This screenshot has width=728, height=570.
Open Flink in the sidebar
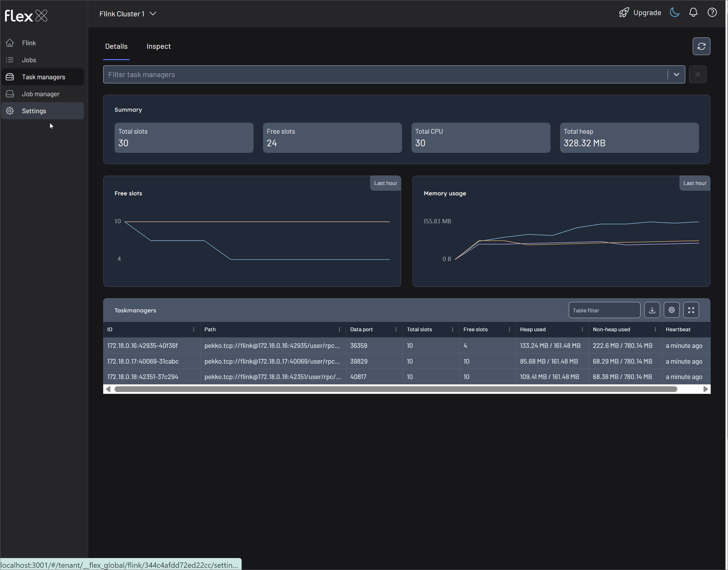(43, 43)
